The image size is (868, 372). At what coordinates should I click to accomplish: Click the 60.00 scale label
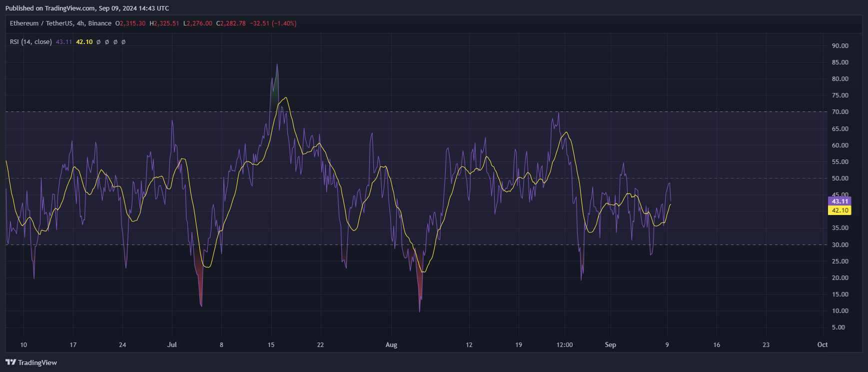click(x=840, y=145)
